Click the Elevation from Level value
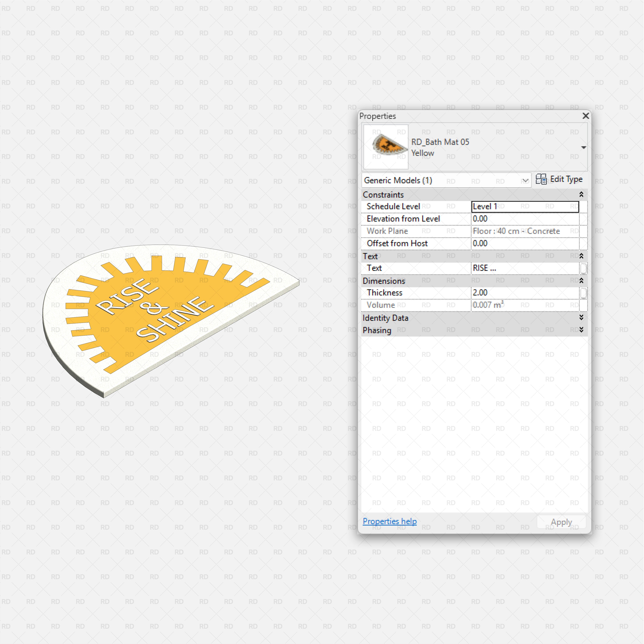Screen dimensions: 644x644 pyautogui.click(x=525, y=219)
